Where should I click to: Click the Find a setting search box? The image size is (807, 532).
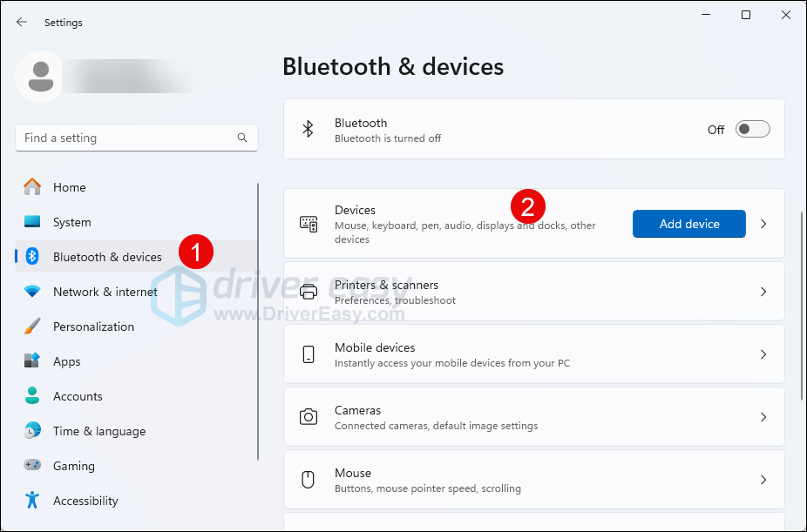126,138
